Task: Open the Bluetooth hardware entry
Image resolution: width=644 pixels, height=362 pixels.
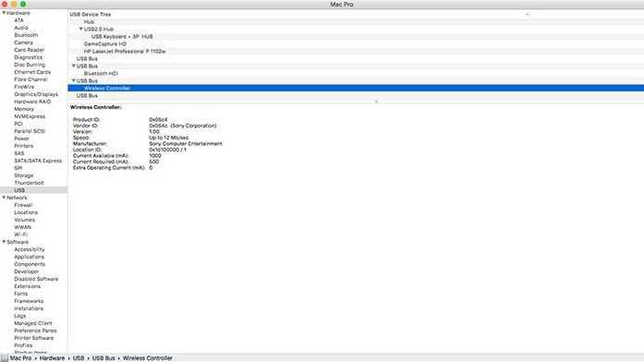Action: click(x=26, y=35)
